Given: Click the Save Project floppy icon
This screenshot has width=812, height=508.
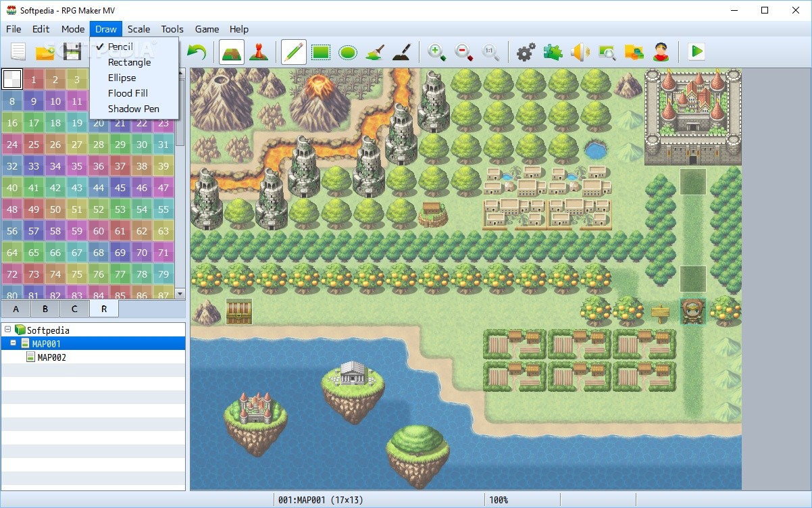Looking at the screenshot, I should 72,52.
